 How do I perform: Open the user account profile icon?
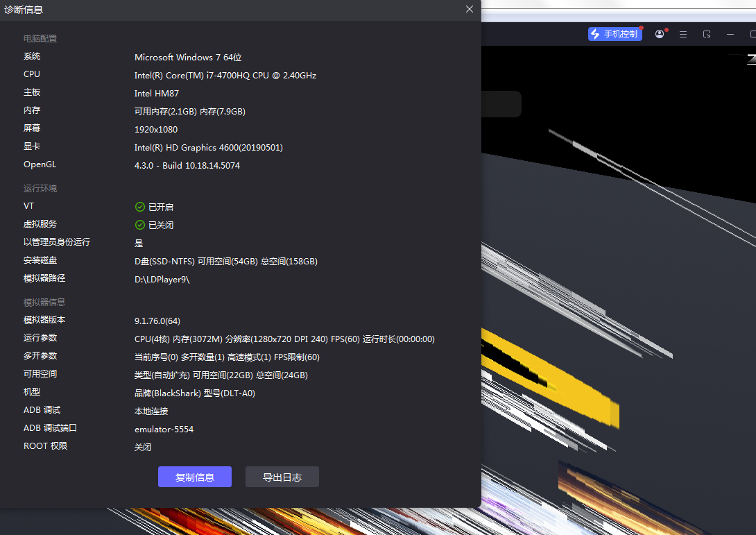click(659, 34)
